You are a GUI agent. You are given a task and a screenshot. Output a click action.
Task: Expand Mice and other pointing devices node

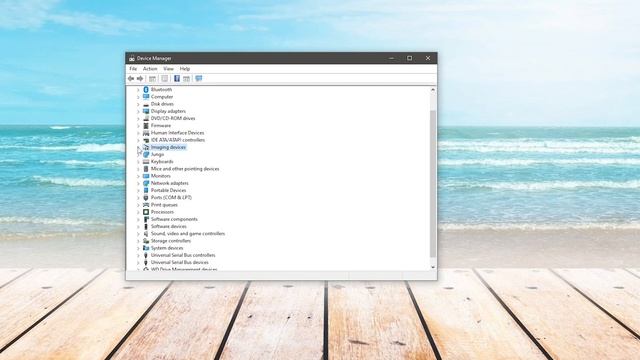click(x=138, y=169)
